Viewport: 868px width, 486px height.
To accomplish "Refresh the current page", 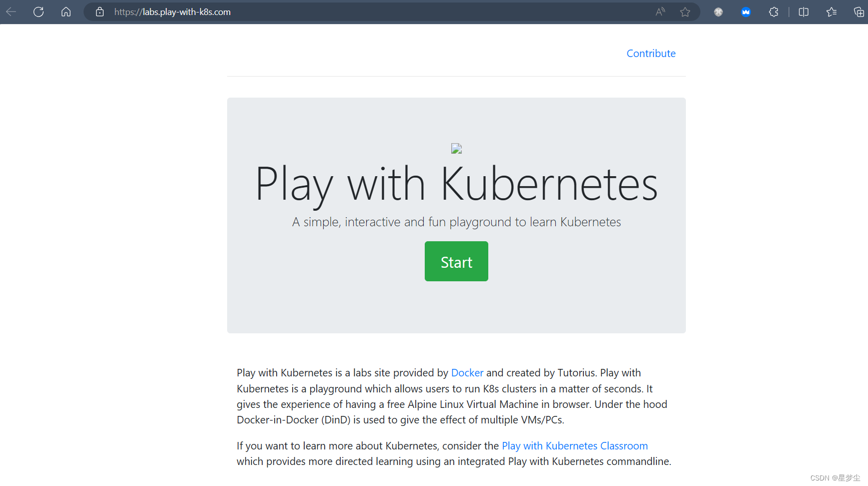I will click(38, 12).
